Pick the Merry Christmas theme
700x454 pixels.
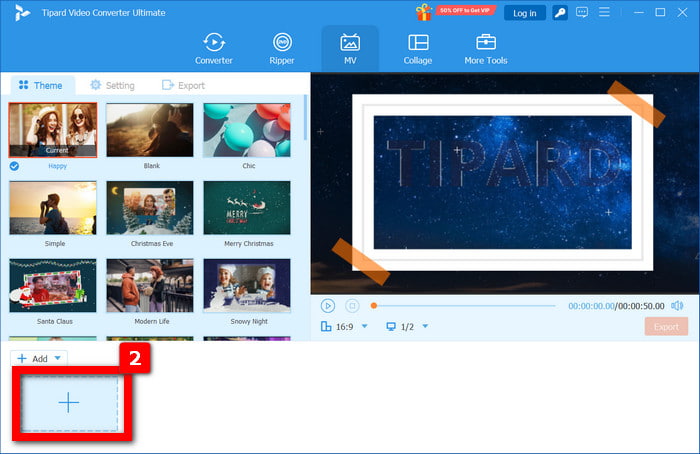(x=247, y=208)
